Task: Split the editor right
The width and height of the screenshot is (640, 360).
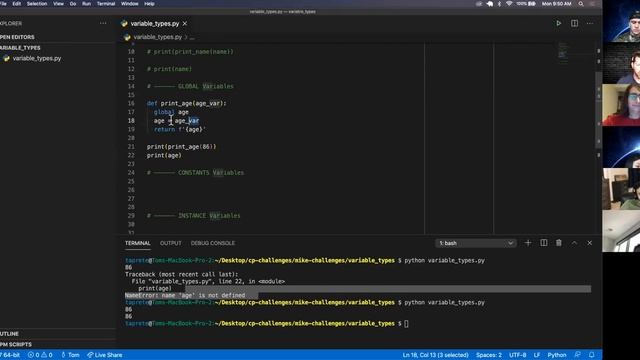Action: coord(574,23)
